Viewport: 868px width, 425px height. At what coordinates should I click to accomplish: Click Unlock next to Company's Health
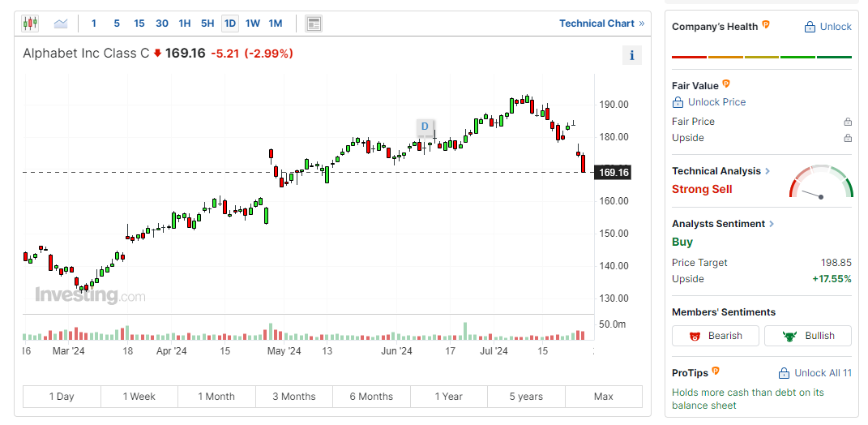point(827,27)
